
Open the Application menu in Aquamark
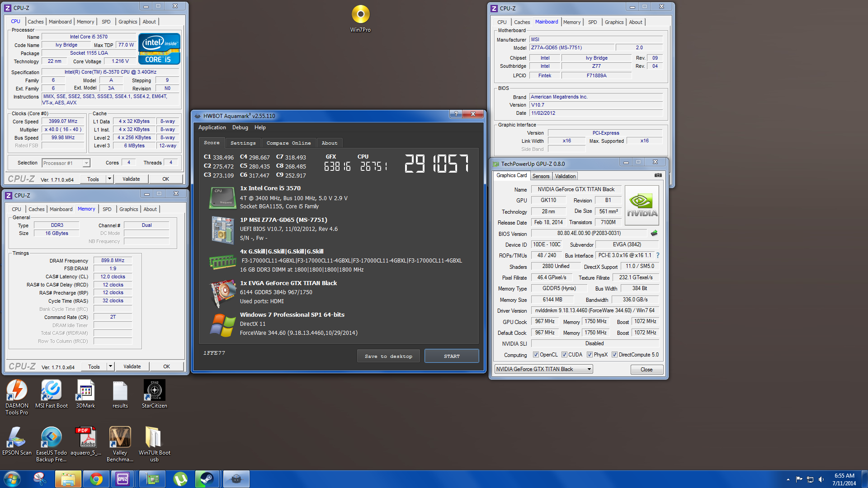(212, 127)
